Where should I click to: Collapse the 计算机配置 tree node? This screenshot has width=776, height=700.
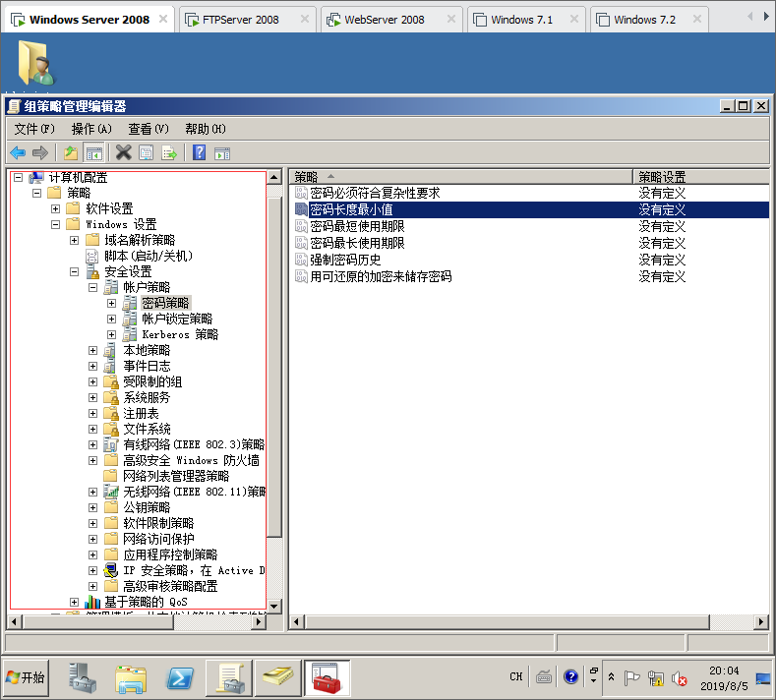pyautogui.click(x=19, y=177)
